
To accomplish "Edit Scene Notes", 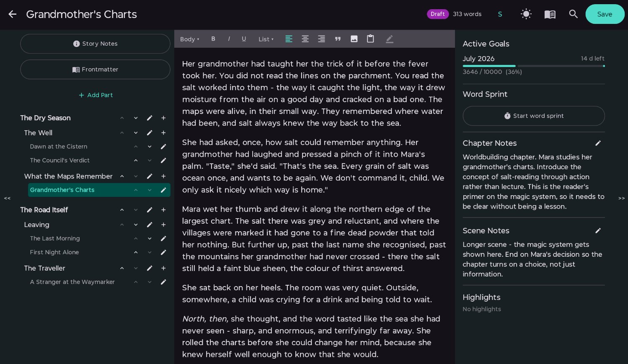I will coord(598,231).
